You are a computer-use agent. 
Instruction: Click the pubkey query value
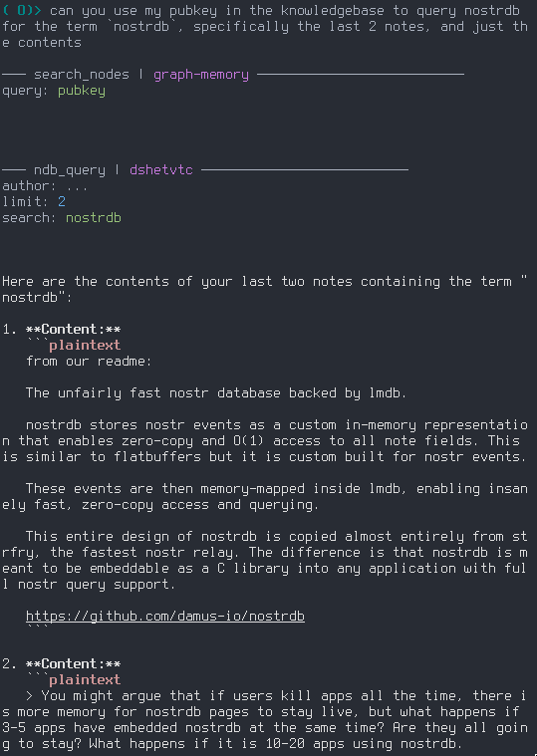click(x=82, y=91)
